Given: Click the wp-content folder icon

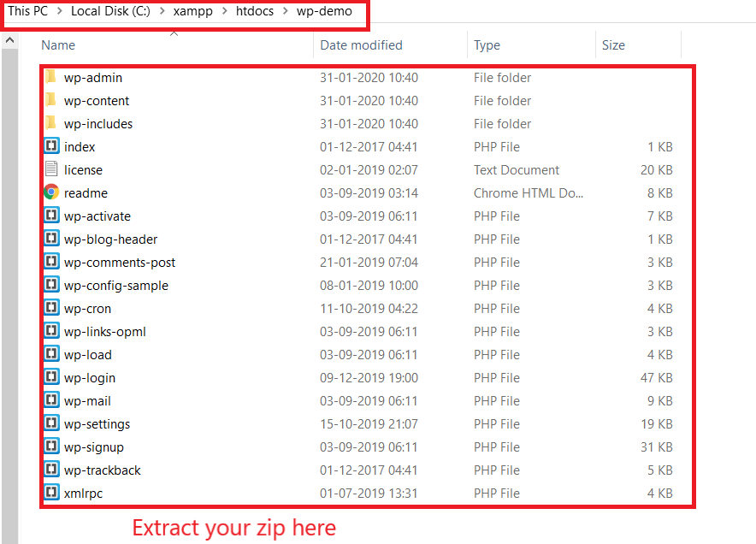Looking at the screenshot, I should (51, 100).
